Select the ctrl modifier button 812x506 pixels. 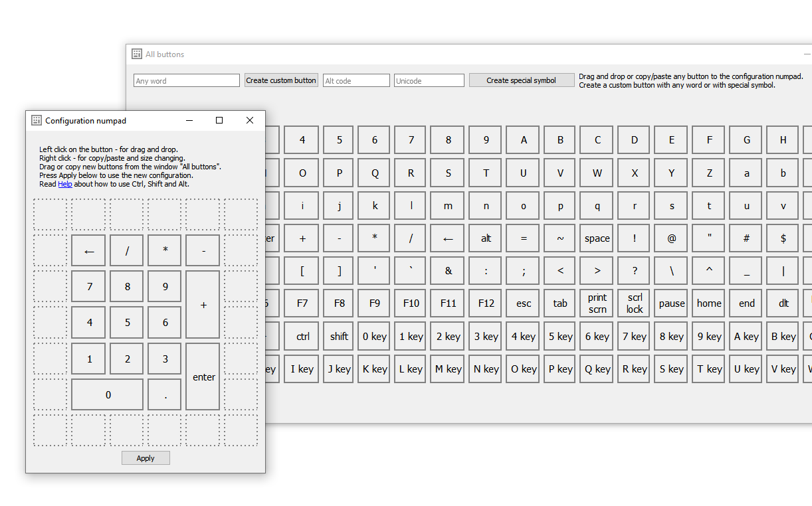302,337
